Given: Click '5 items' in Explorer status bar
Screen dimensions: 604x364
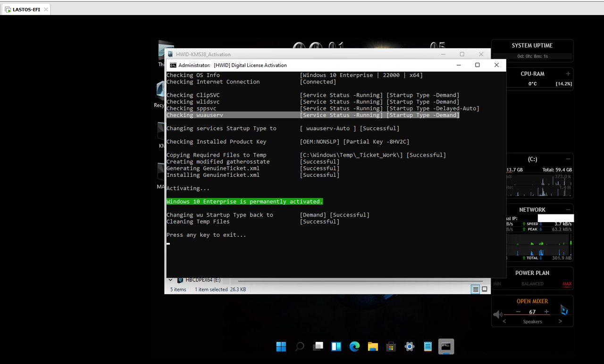Looking at the screenshot, I should 178,290.
